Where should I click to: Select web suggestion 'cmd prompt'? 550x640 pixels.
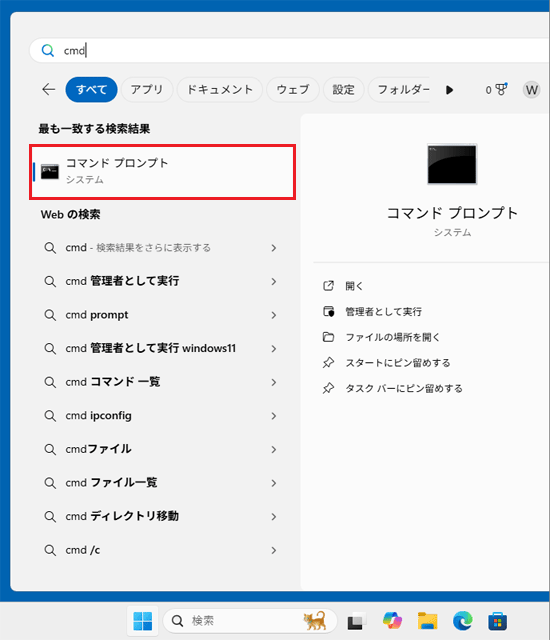point(161,315)
